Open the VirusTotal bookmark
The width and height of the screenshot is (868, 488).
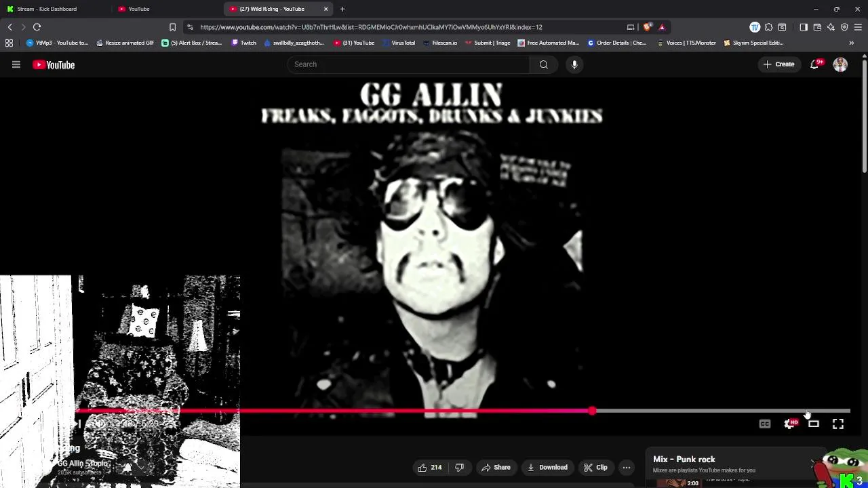click(399, 43)
